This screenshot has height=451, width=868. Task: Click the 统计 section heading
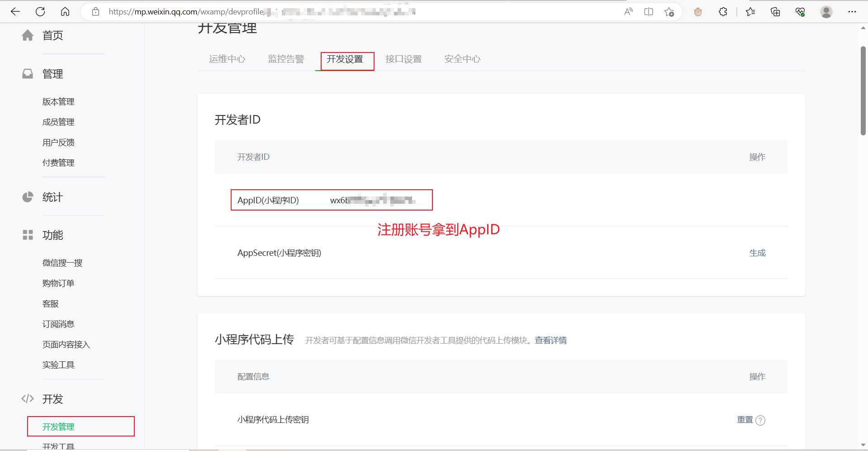52,197
